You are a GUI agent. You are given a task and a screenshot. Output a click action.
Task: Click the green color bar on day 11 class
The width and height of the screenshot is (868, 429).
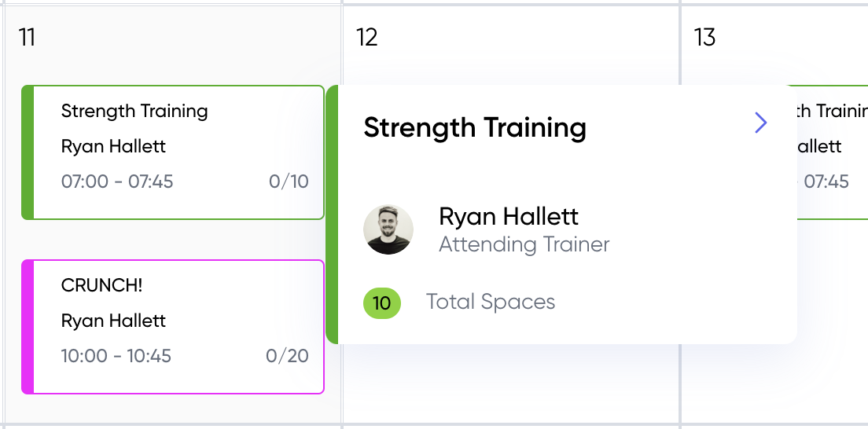(28, 152)
